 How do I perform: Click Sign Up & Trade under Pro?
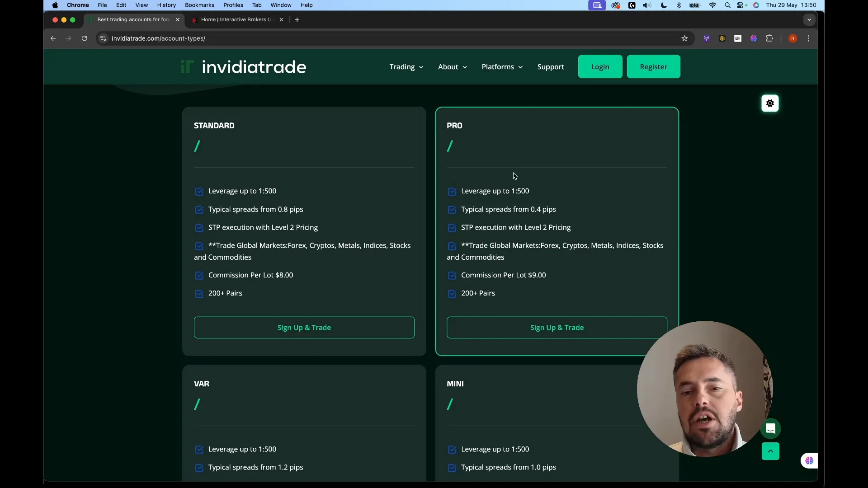tap(557, 328)
